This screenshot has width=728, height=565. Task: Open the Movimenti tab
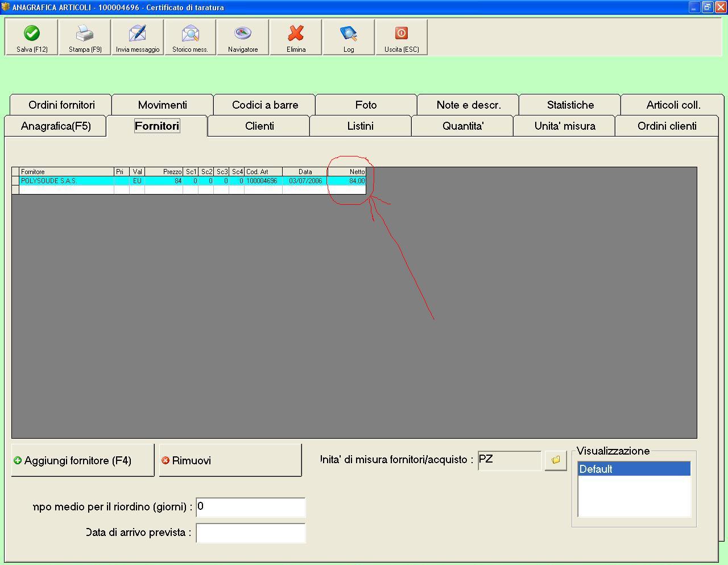tap(163, 105)
